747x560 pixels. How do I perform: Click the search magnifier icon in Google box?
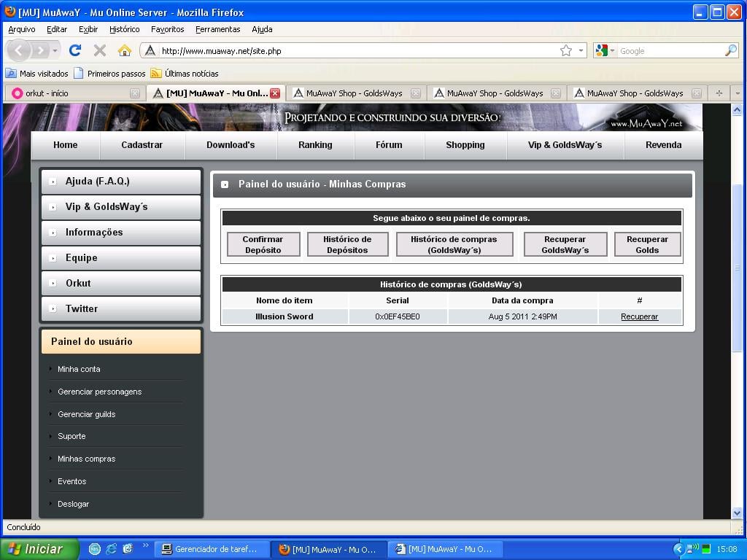[x=730, y=50]
